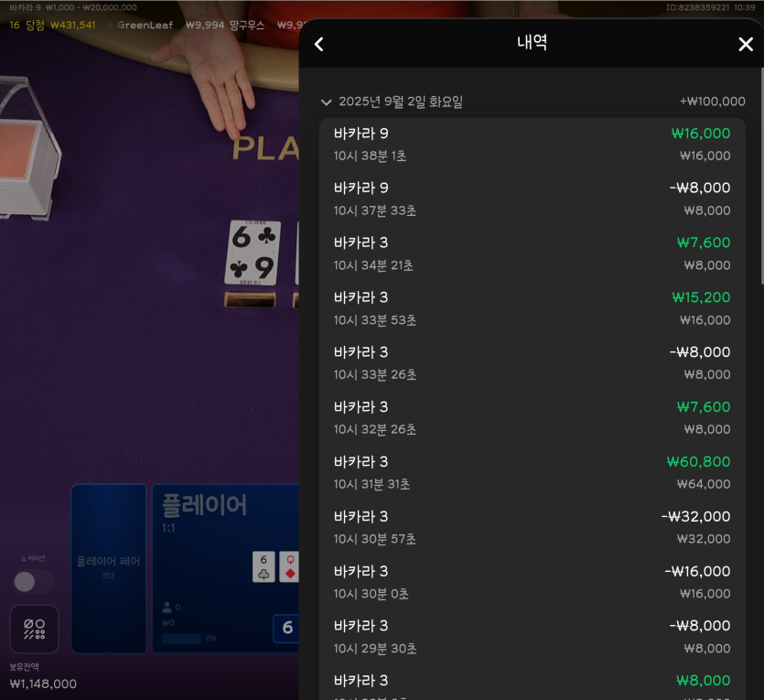View 바카라 3 round winning ₩15,200
The image size is (764, 700).
533,309
